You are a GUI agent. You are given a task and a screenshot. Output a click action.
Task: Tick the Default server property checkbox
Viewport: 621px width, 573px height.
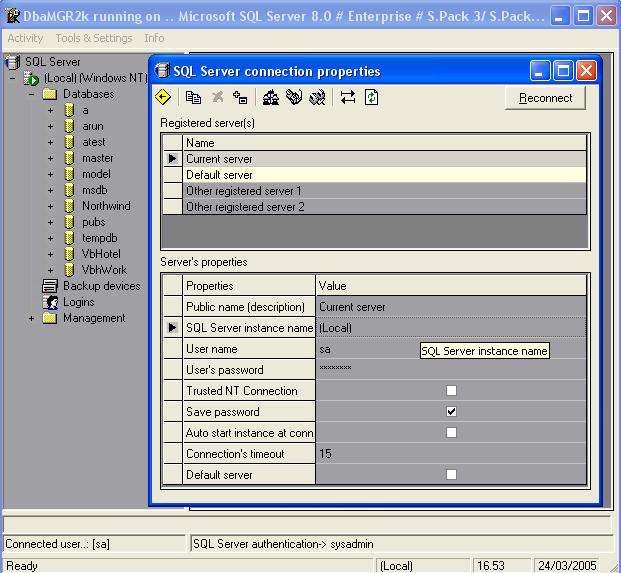point(451,475)
